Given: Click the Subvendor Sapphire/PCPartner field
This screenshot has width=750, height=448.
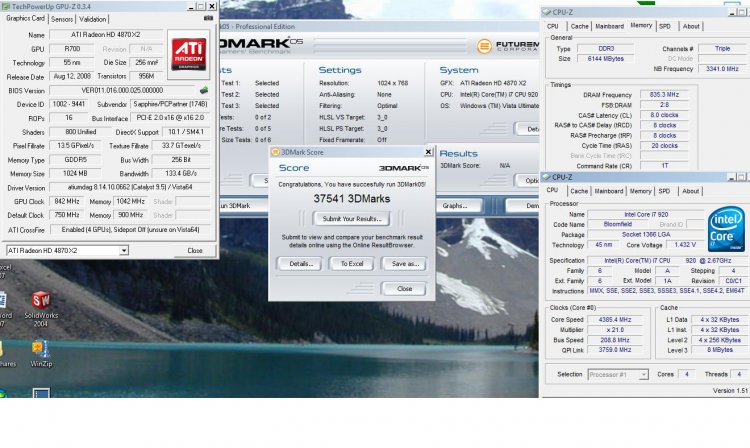Looking at the screenshot, I should 170,104.
